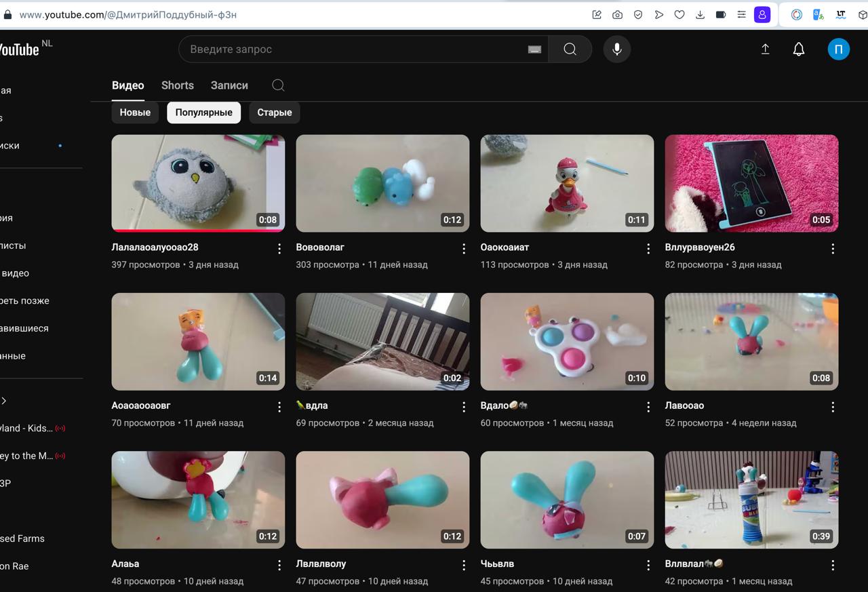Open the on-screen keyboard icon in search box
868x592 pixels.
click(x=534, y=50)
